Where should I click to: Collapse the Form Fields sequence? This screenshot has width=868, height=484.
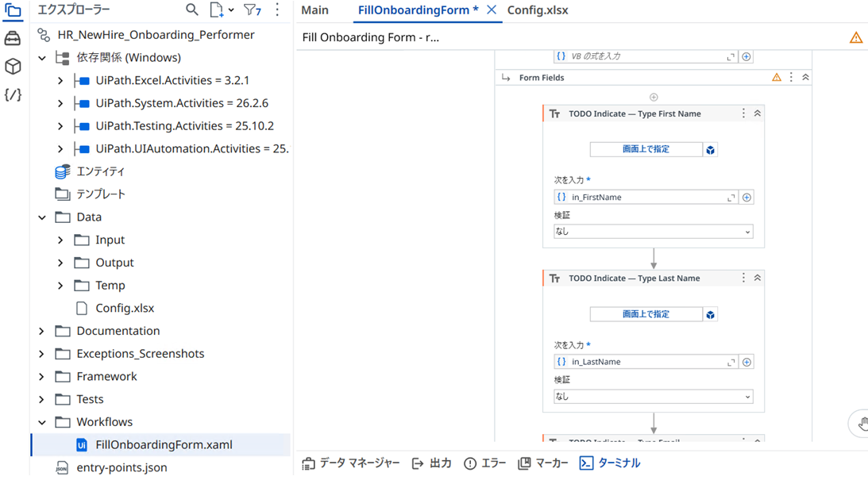[x=805, y=78]
